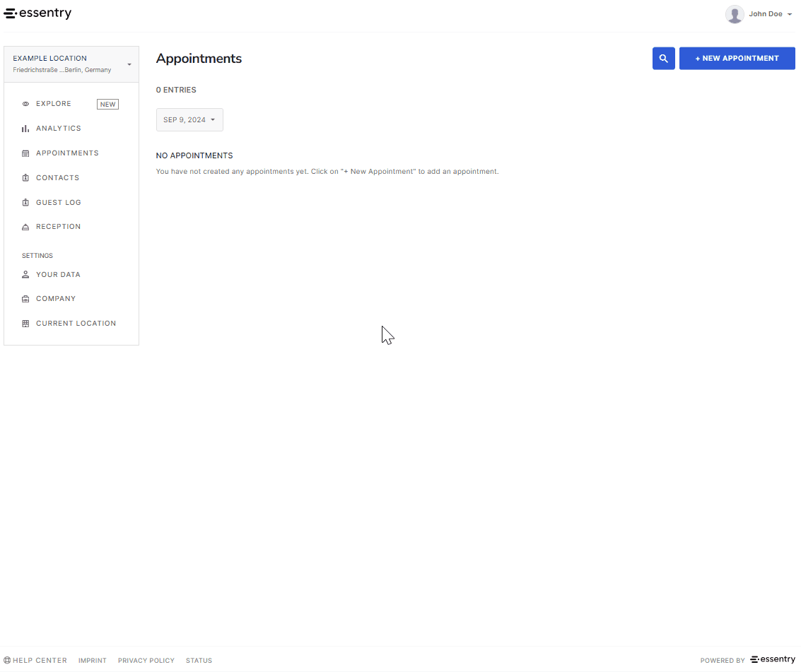Click the NEW badge next to Explore
Screen dimensions: 801x672
pos(107,104)
